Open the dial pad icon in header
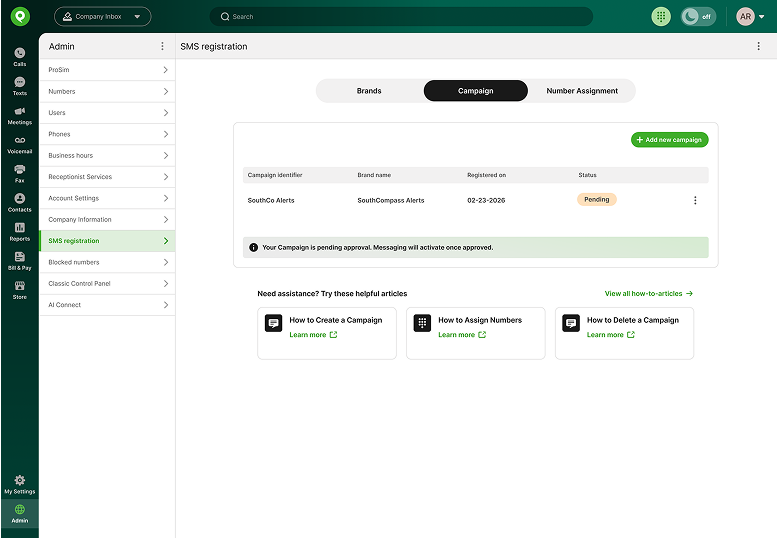 click(661, 16)
